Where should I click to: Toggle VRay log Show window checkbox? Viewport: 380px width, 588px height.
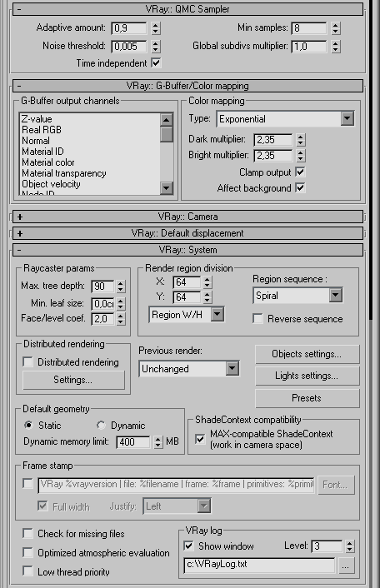(x=188, y=546)
